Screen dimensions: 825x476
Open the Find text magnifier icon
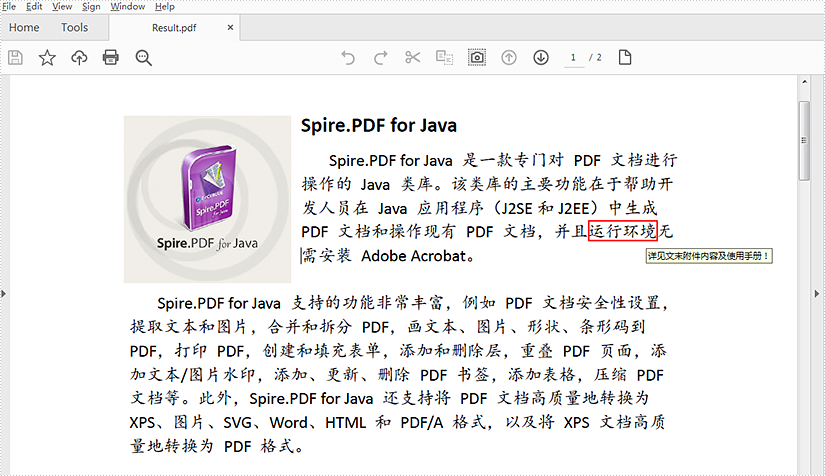pyautogui.click(x=143, y=58)
